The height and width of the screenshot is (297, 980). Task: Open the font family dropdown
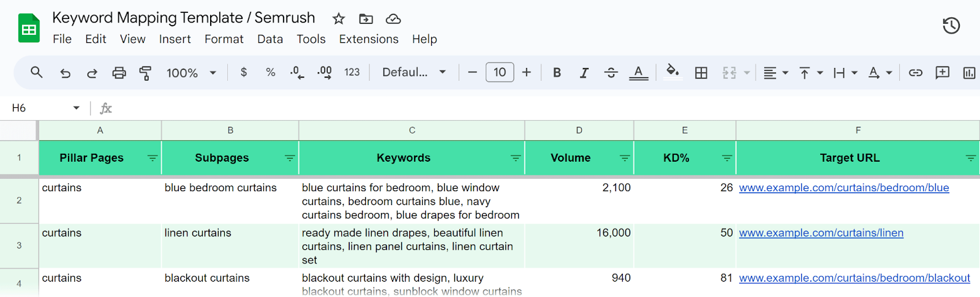[413, 72]
